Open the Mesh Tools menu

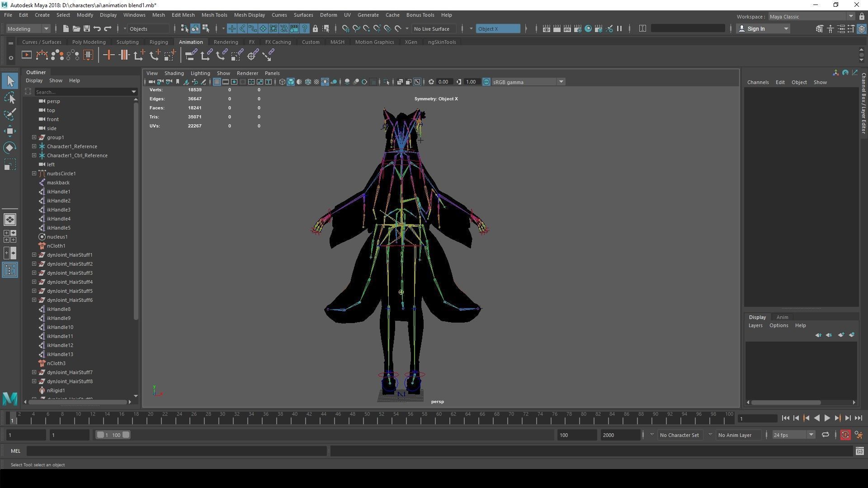pyautogui.click(x=214, y=15)
